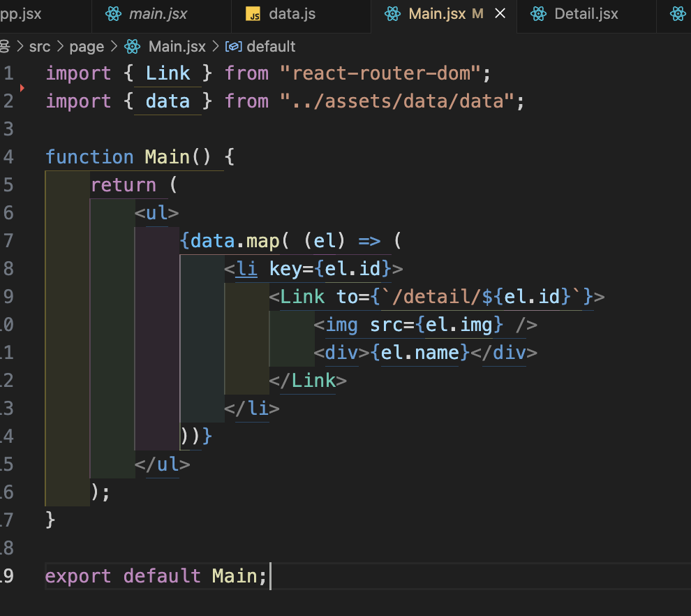Expand the chevron after Main.jsx breadcrumb
Viewport: 691px width, 616px height.
(216, 46)
